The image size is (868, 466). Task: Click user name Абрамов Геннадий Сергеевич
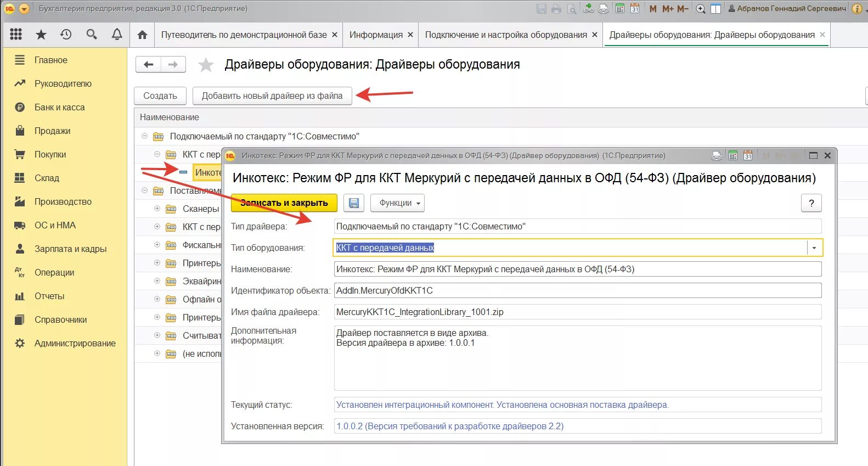coord(791,9)
